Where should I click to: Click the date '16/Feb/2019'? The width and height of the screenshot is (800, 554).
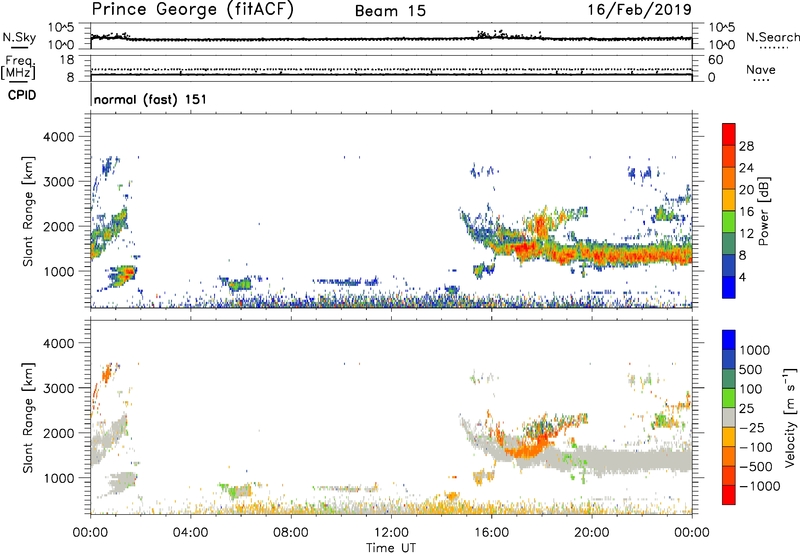[639, 9]
